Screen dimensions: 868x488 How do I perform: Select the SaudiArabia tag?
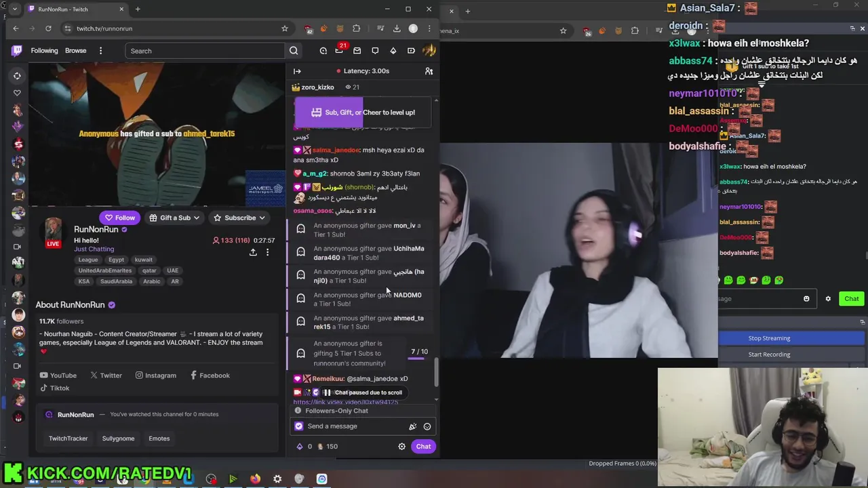point(116,281)
